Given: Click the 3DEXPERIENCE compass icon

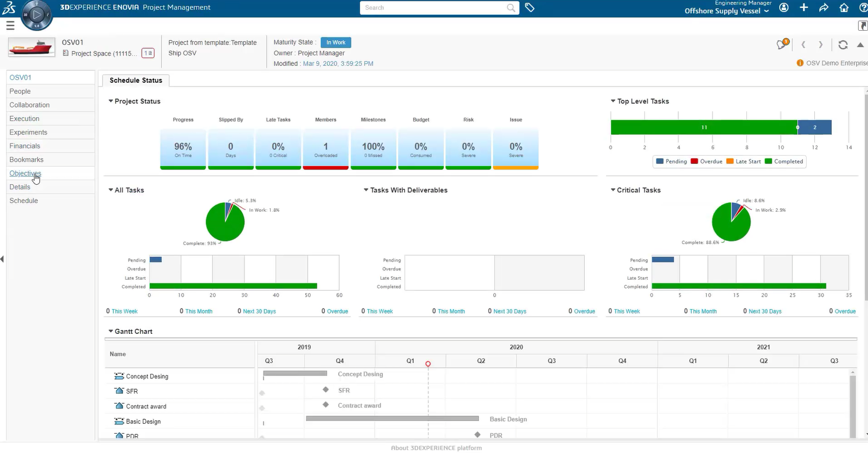Looking at the screenshot, I should [x=37, y=15].
